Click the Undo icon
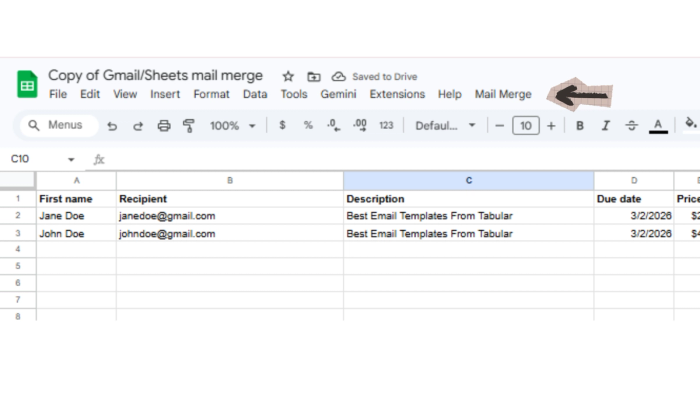 pyautogui.click(x=112, y=126)
